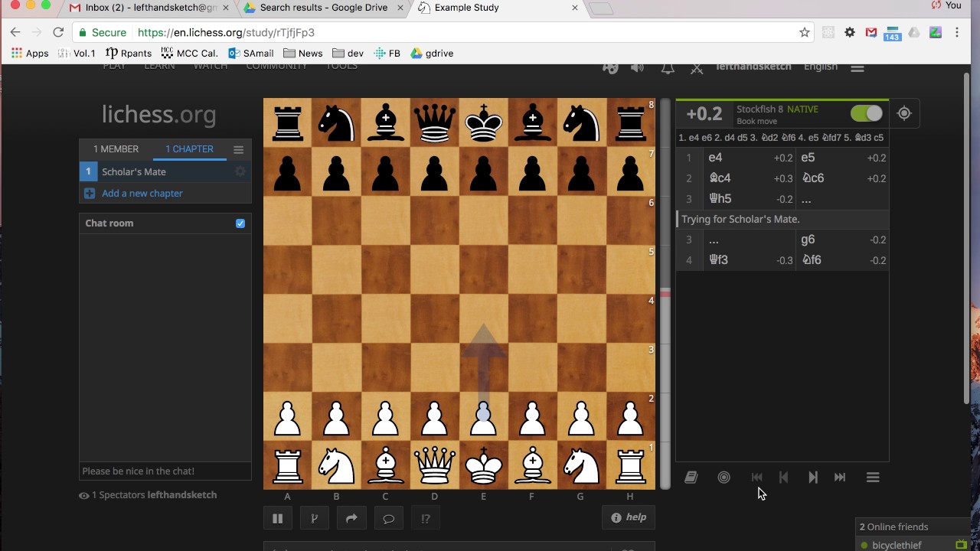Screen dimensions: 980x551
Task: Open the PLAY menu
Action: [114, 67]
